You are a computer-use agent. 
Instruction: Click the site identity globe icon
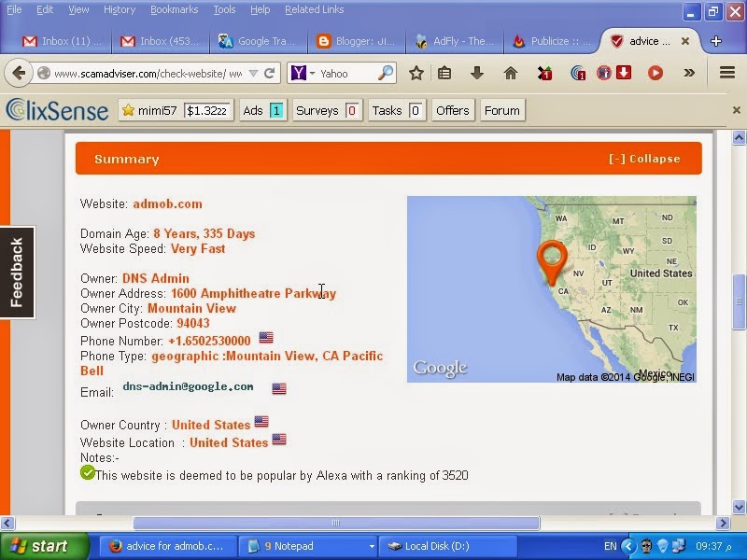[44, 74]
